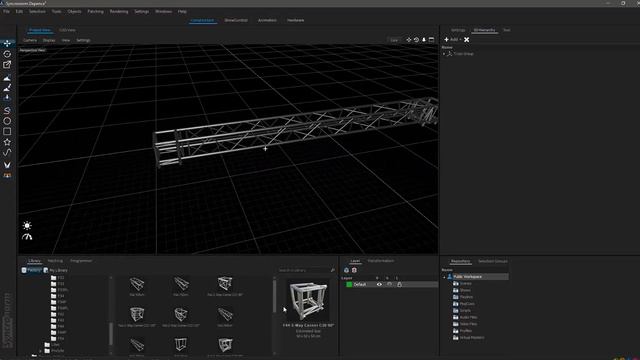640x360 pixels.
Task: Collapse the Public Workspace tree node
Action: click(x=444, y=277)
